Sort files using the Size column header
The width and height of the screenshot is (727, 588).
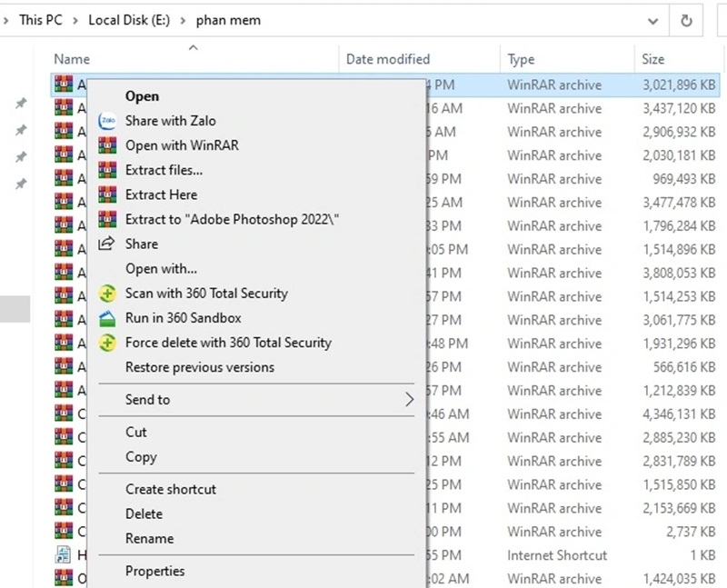653,58
